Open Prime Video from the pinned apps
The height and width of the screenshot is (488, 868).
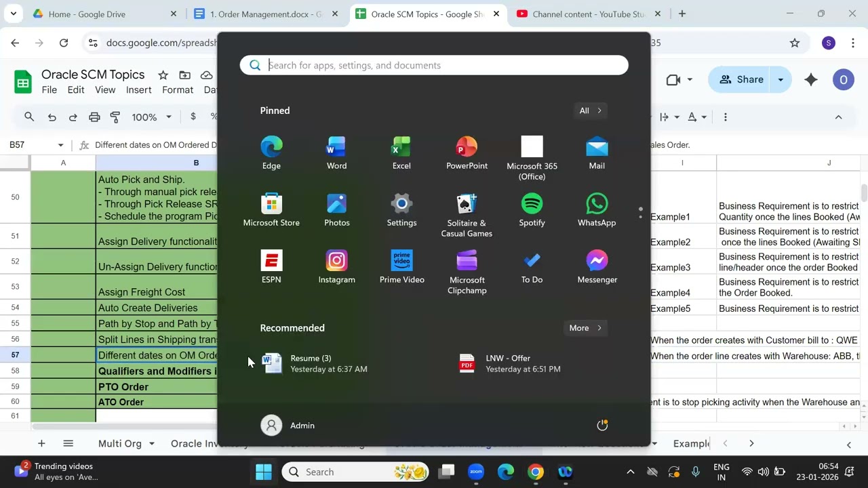click(401, 267)
